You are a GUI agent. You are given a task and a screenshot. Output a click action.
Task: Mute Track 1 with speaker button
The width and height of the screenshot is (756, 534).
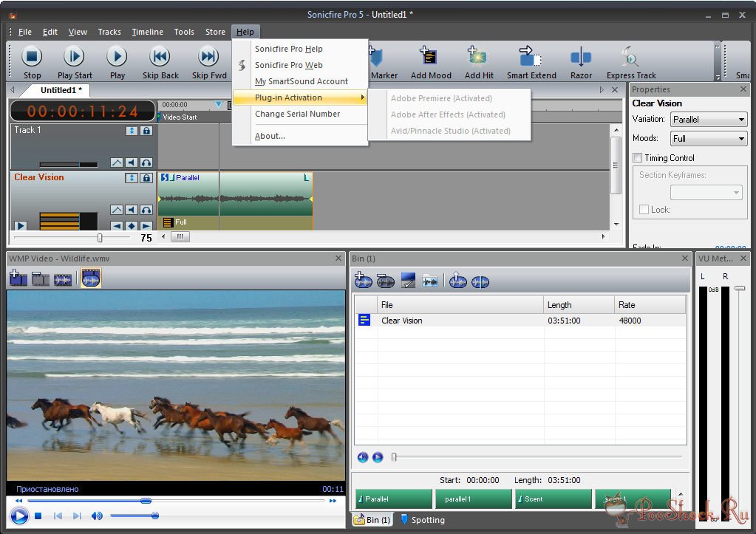[x=132, y=162]
